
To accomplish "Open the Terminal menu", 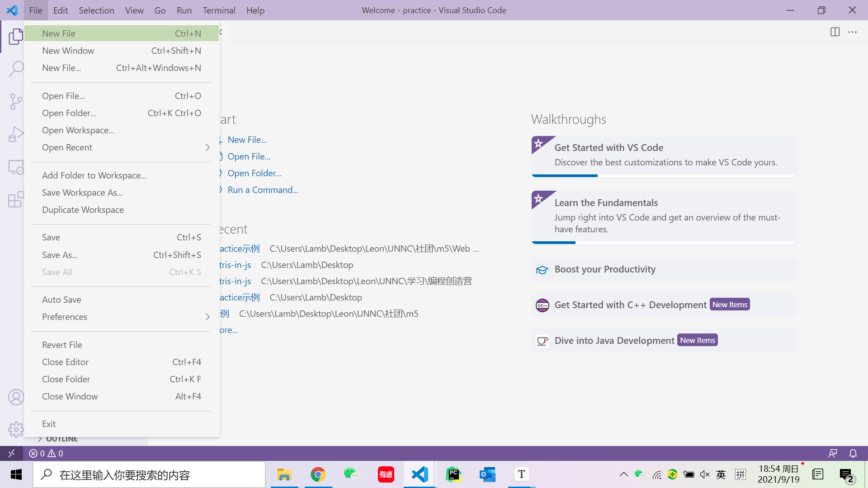I will click(219, 10).
